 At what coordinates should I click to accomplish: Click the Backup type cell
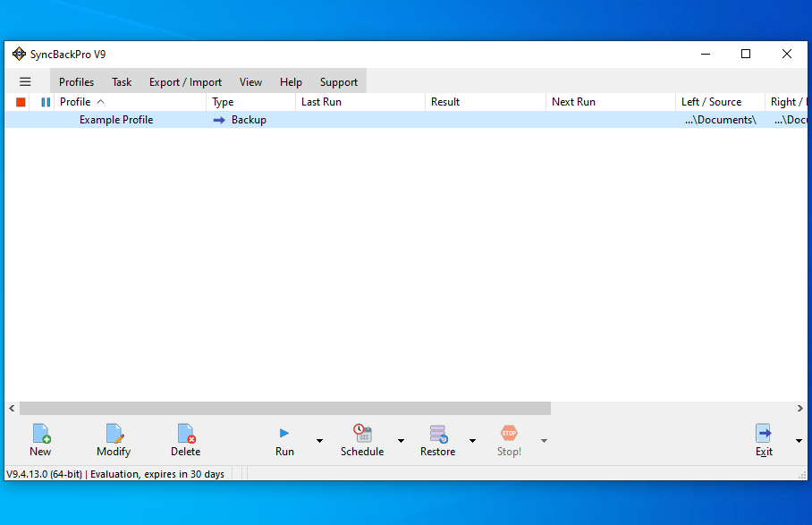tap(249, 120)
